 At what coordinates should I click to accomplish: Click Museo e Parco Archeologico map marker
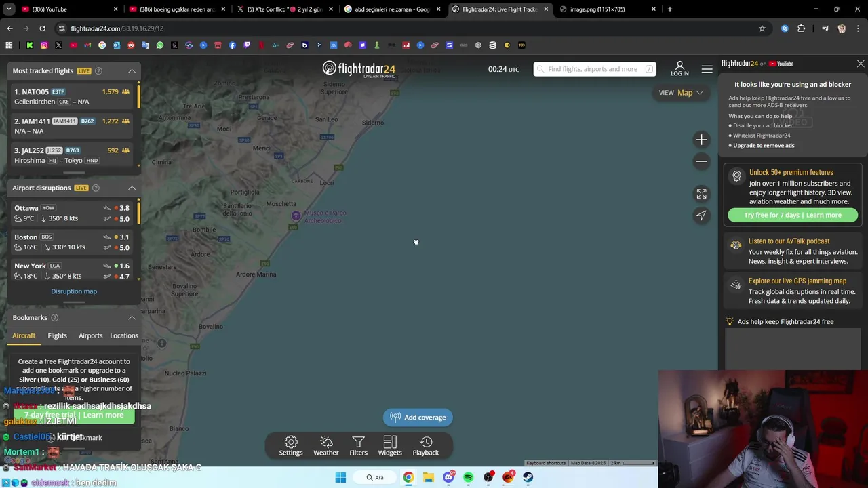click(x=296, y=216)
